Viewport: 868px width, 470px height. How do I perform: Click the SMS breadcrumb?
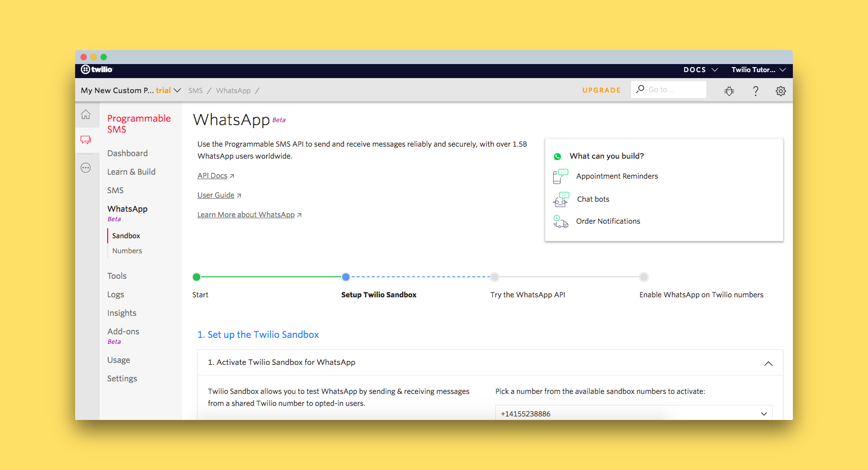[x=195, y=91]
